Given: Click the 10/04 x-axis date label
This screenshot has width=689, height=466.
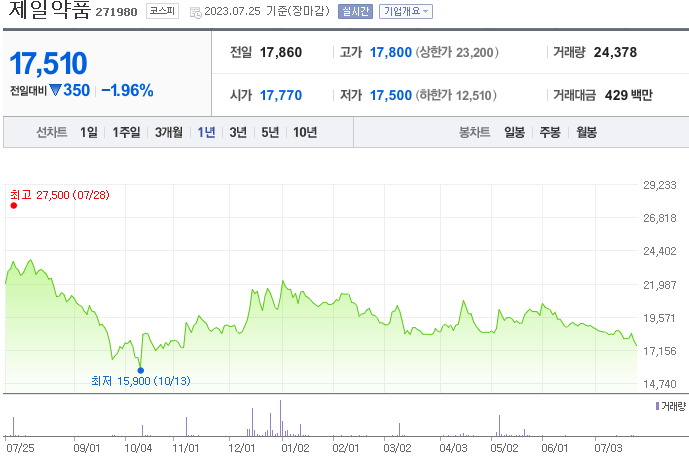Looking at the screenshot, I should pyautogui.click(x=138, y=448).
